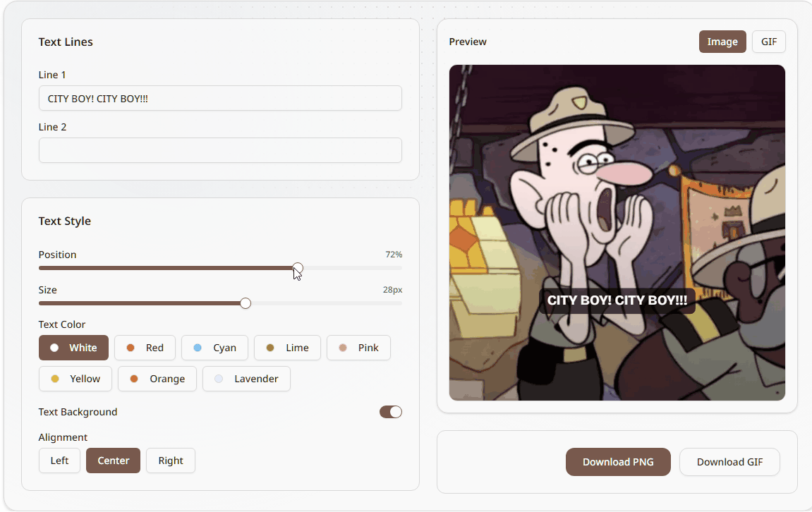Image resolution: width=812 pixels, height=512 pixels.
Task: Click the Position slider handle
Action: (298, 268)
